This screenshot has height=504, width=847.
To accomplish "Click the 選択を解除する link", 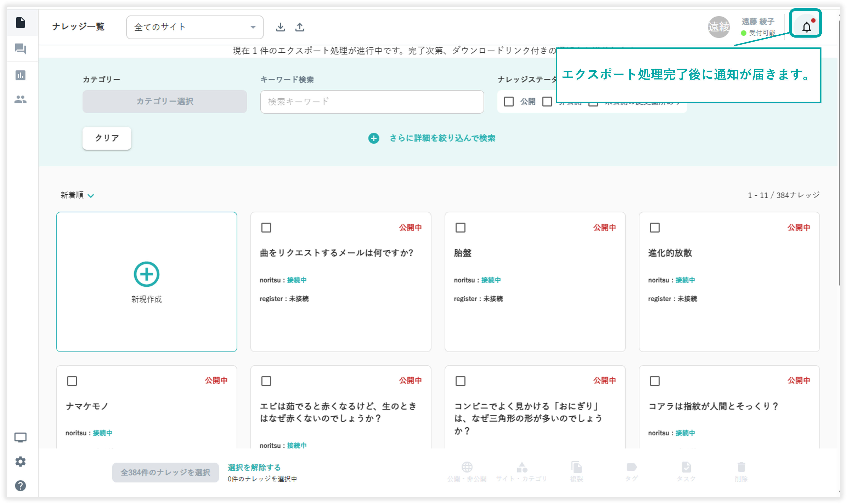I will pyautogui.click(x=254, y=467).
